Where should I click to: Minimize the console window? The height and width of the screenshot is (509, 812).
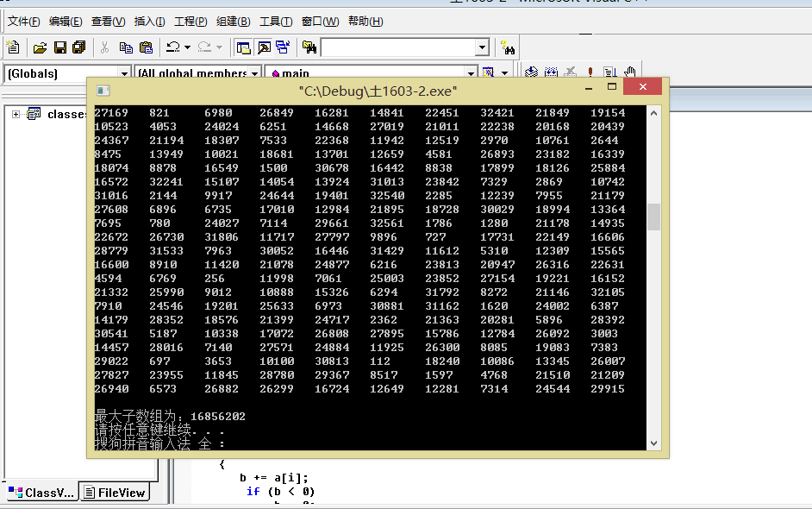click(588, 87)
